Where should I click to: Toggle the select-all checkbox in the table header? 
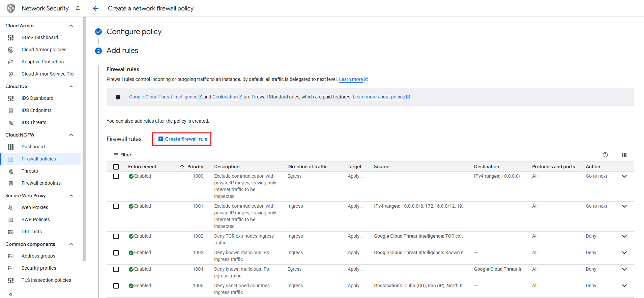click(116, 167)
